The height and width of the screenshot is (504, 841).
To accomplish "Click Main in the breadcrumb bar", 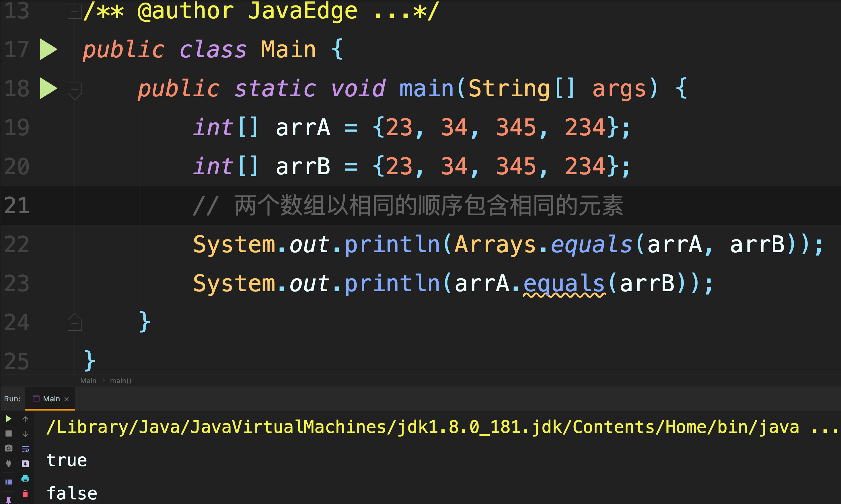I will (x=88, y=381).
